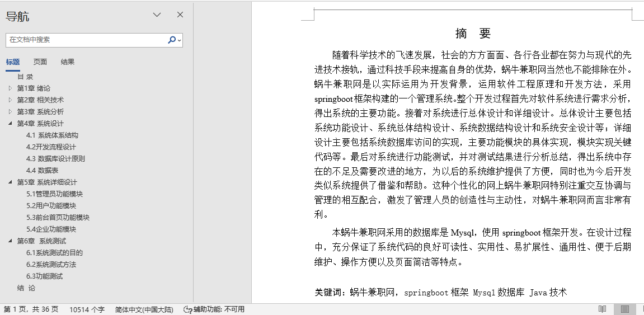Open word count 10514 个字
This screenshot has height=315, width=644.
87,309
